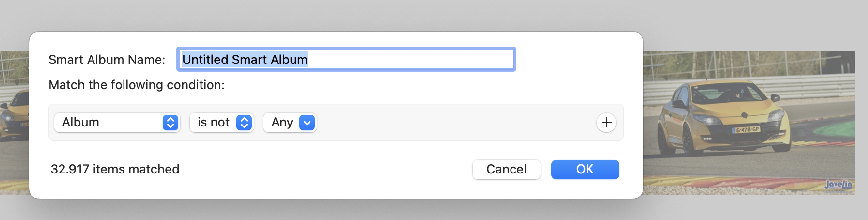Expand the Any value dropdown

(x=289, y=123)
